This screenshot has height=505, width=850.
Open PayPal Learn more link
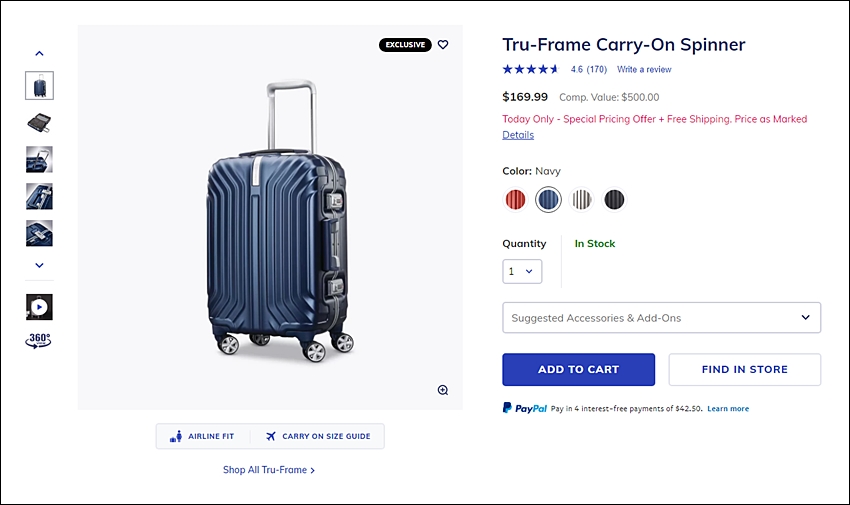(728, 409)
